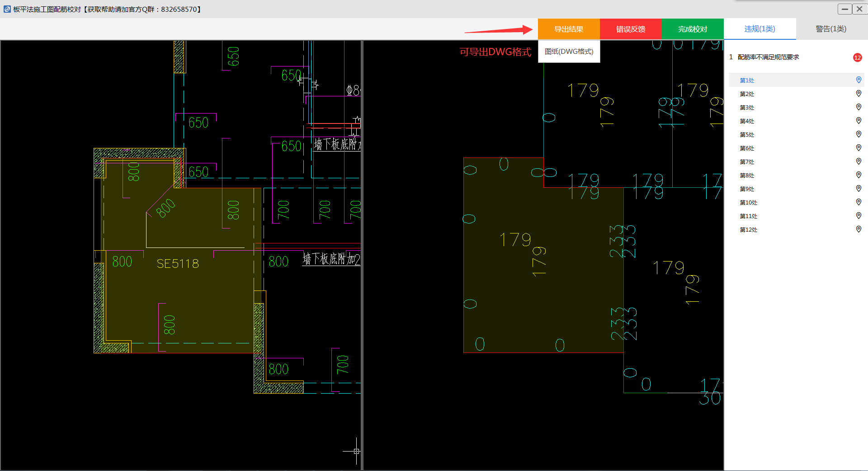Click the locate pin icon for 第1处
Image resolution: width=868 pixels, height=471 pixels.
(x=859, y=80)
